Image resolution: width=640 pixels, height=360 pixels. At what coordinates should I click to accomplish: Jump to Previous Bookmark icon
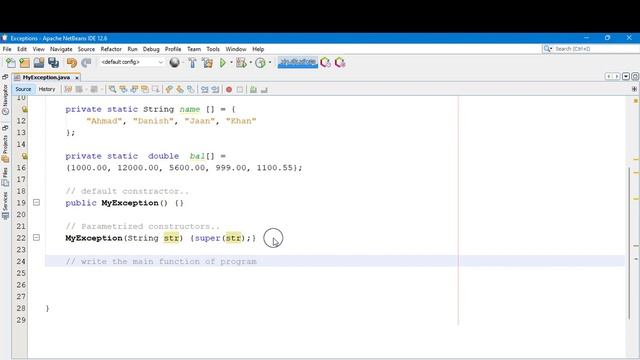tap(169, 89)
